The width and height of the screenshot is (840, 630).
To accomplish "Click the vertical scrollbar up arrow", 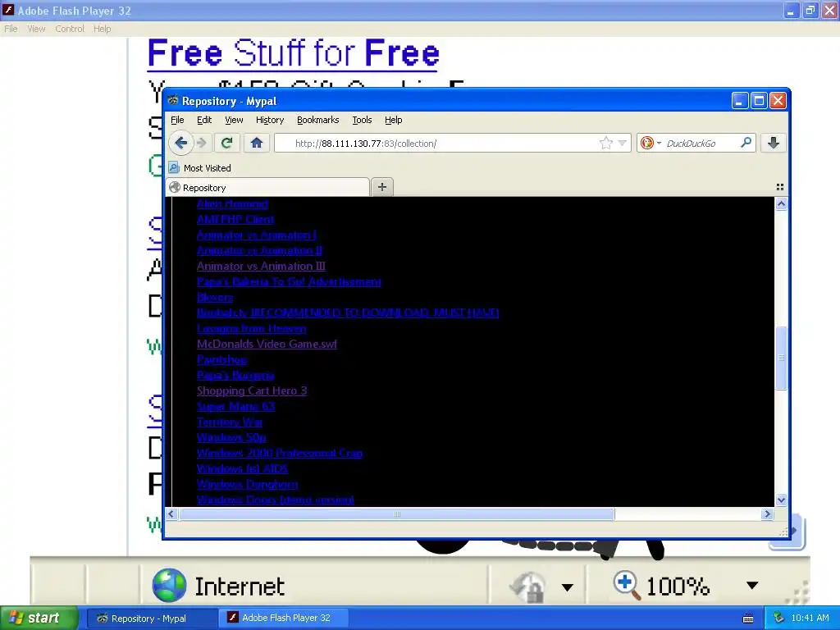I will point(781,203).
